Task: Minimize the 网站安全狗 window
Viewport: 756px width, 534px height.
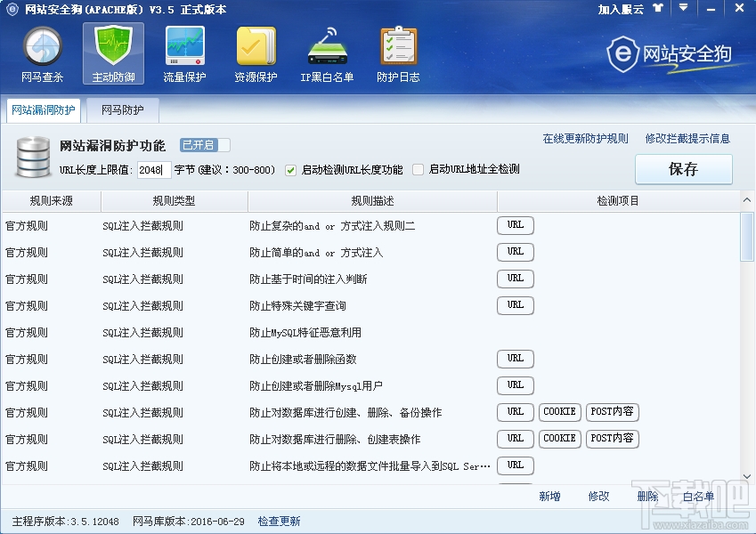Action: coord(711,8)
